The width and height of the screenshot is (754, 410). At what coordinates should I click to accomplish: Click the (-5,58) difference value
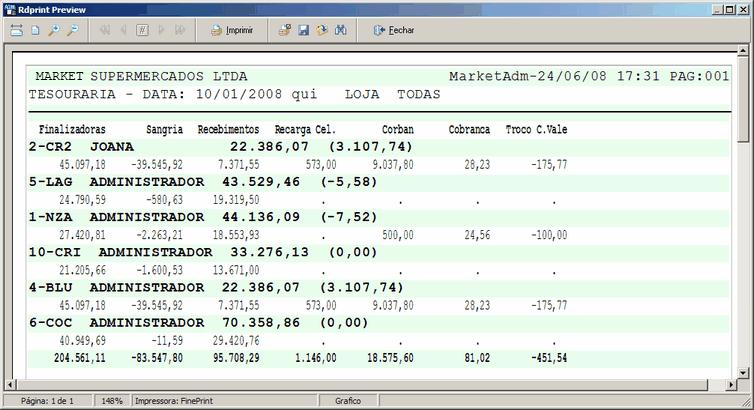(x=349, y=182)
